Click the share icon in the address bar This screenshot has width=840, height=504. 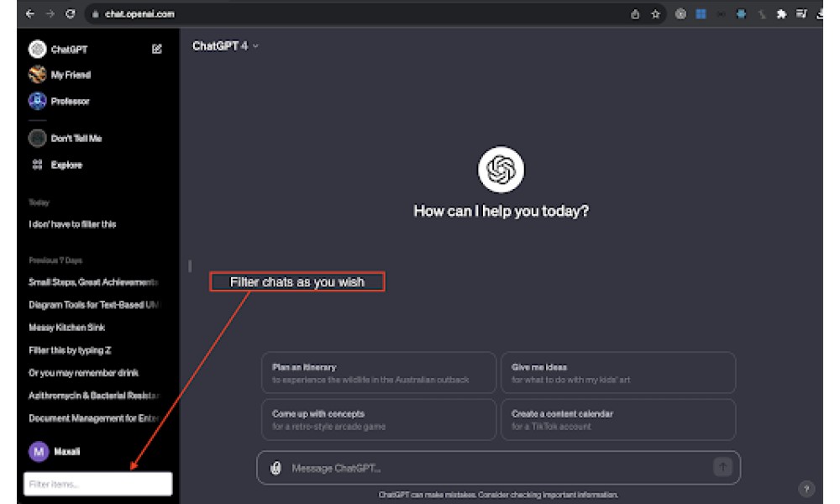(x=635, y=14)
